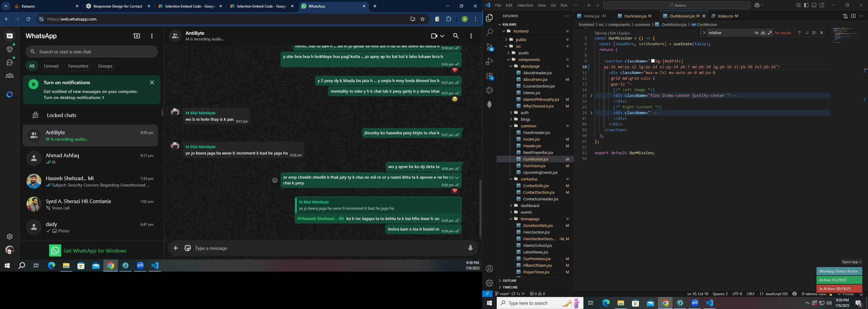Open changes compare icon in editor toolbar
This screenshot has width=868, height=309.
[x=845, y=16]
